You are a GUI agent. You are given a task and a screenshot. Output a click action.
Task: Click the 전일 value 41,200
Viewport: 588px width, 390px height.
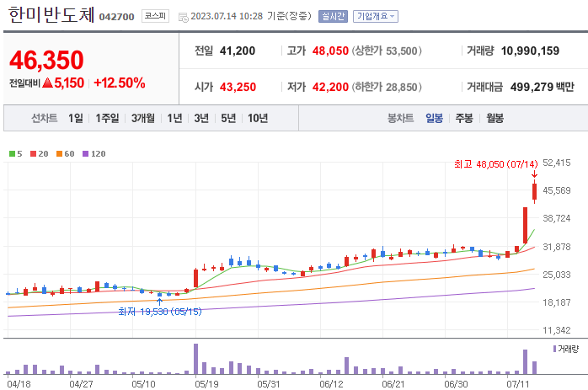coord(238,51)
